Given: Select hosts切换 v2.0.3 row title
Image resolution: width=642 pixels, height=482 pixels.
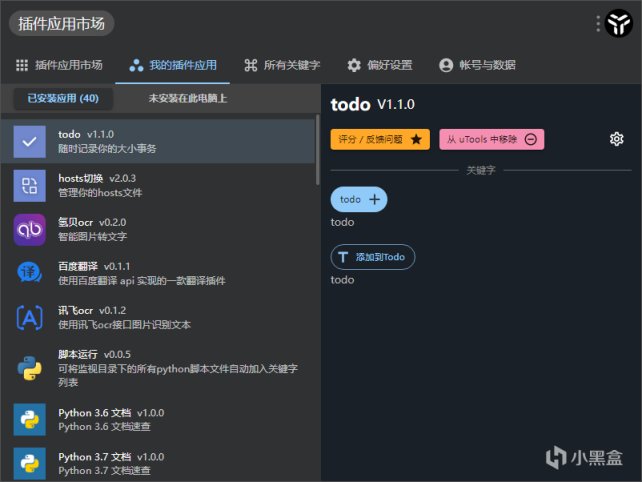Looking at the screenshot, I should pos(97,178).
